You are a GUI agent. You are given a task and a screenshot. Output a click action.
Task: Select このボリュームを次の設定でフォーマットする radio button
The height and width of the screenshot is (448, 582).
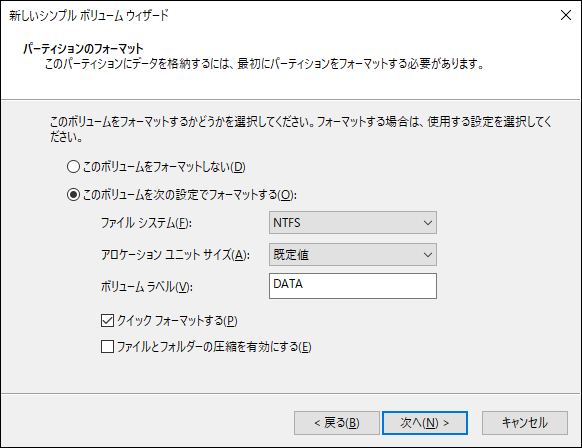pos(73,194)
